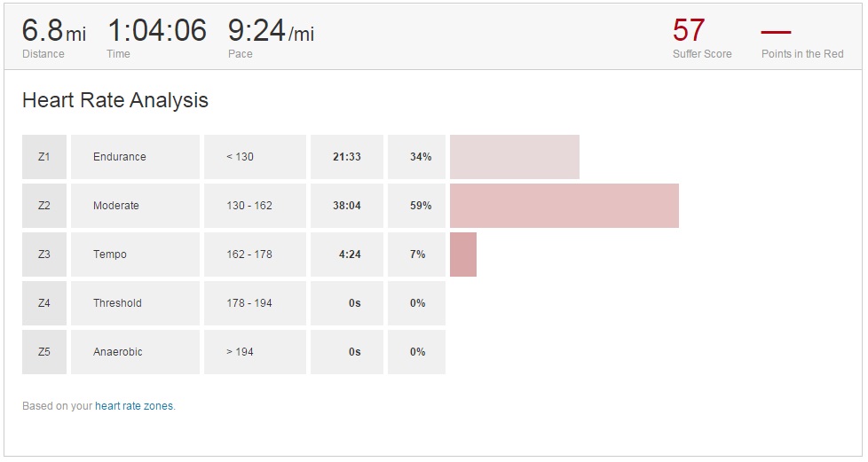
Task: Select the Moderate zone name
Action: tap(116, 206)
